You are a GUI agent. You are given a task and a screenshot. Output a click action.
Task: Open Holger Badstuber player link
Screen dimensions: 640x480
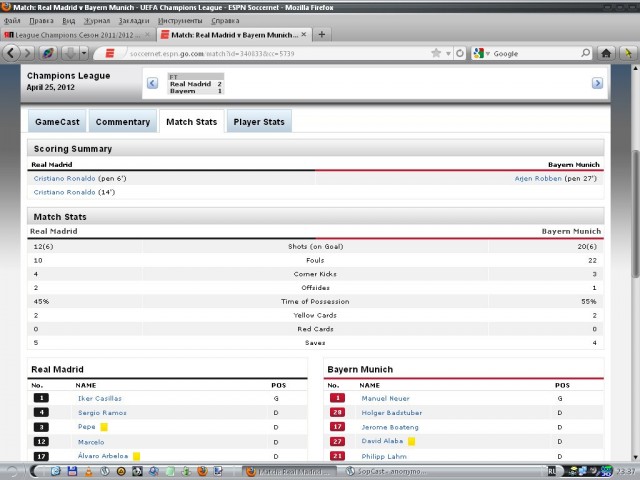tap(392, 413)
